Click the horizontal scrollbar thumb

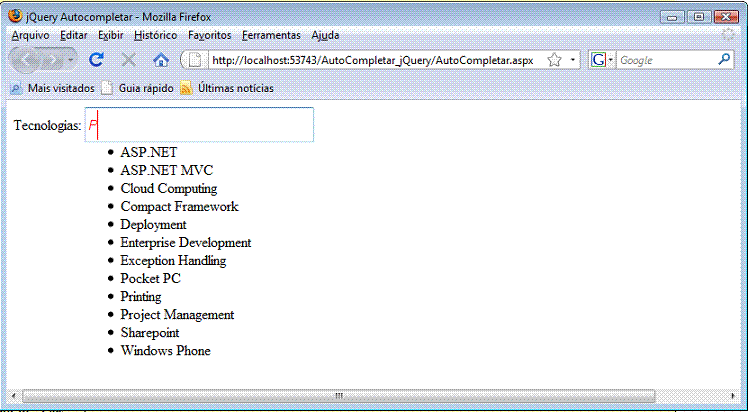click(339, 396)
